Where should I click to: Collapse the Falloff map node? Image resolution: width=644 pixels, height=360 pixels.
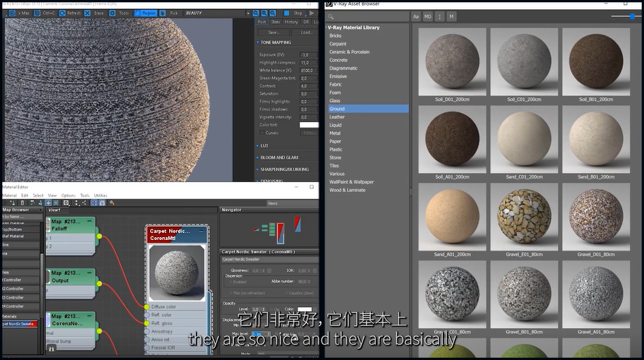click(89, 221)
